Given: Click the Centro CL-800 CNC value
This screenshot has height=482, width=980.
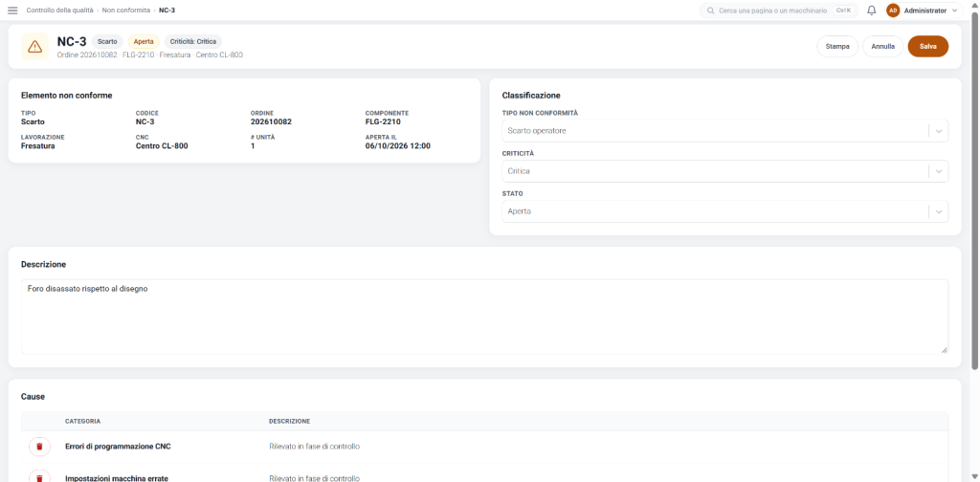Looking at the screenshot, I should pos(162,146).
